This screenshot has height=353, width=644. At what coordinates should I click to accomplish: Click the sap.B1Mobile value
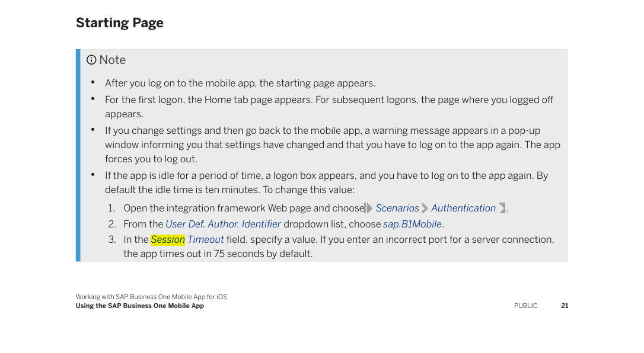[412, 224]
